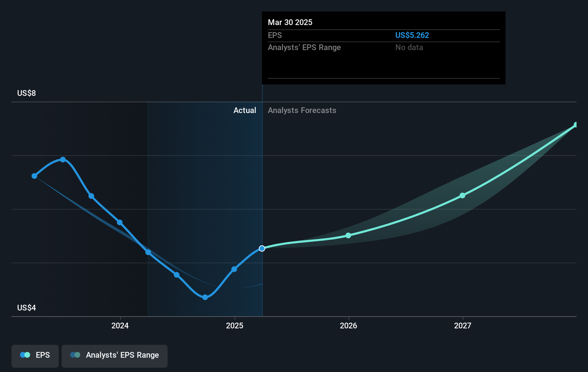This screenshot has height=372, width=588.
Task: Click the 'Analysts Forecasts' label
Action: pyautogui.click(x=302, y=110)
